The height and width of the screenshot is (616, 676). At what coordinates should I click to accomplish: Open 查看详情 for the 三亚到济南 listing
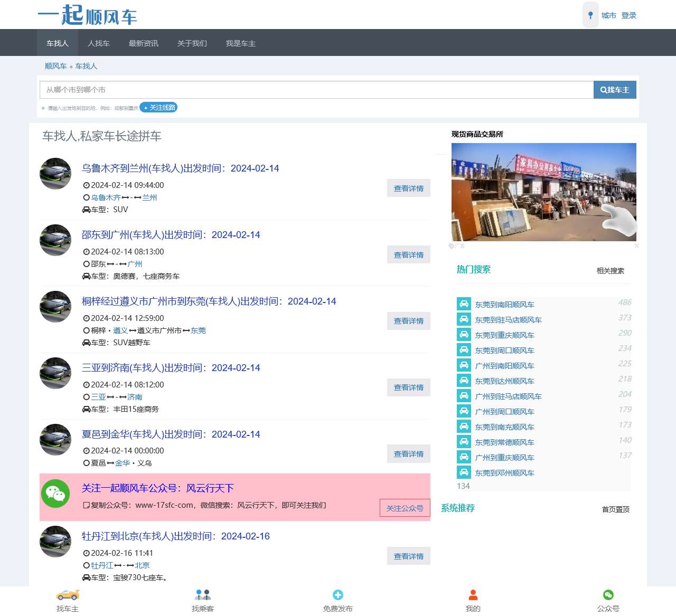[408, 387]
